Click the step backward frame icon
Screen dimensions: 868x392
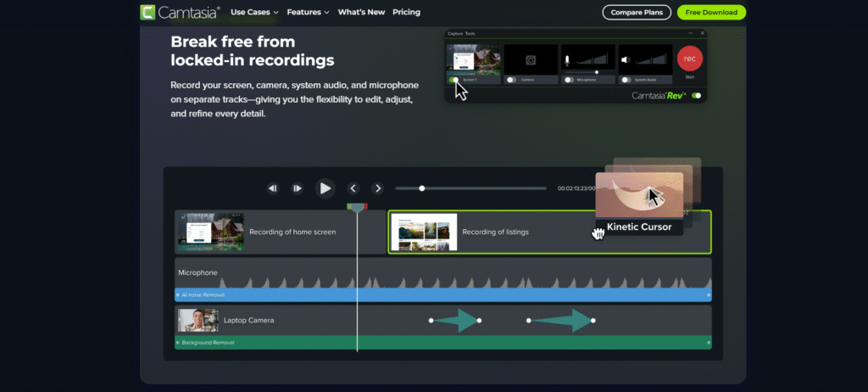[x=273, y=188]
